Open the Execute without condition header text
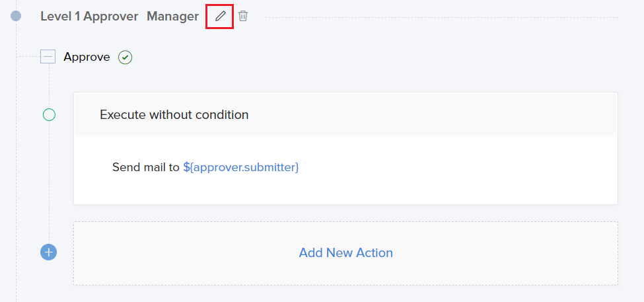 tap(174, 115)
